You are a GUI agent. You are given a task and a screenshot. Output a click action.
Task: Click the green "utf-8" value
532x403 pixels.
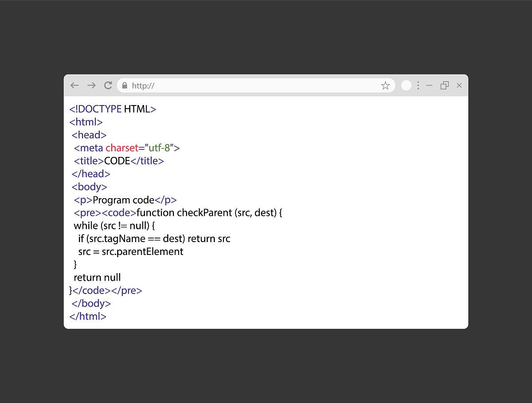(x=159, y=148)
